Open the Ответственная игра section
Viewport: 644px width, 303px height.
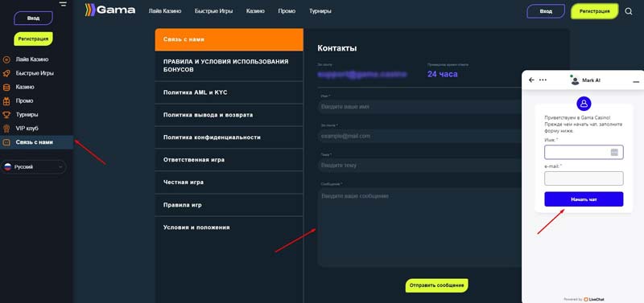click(229, 160)
